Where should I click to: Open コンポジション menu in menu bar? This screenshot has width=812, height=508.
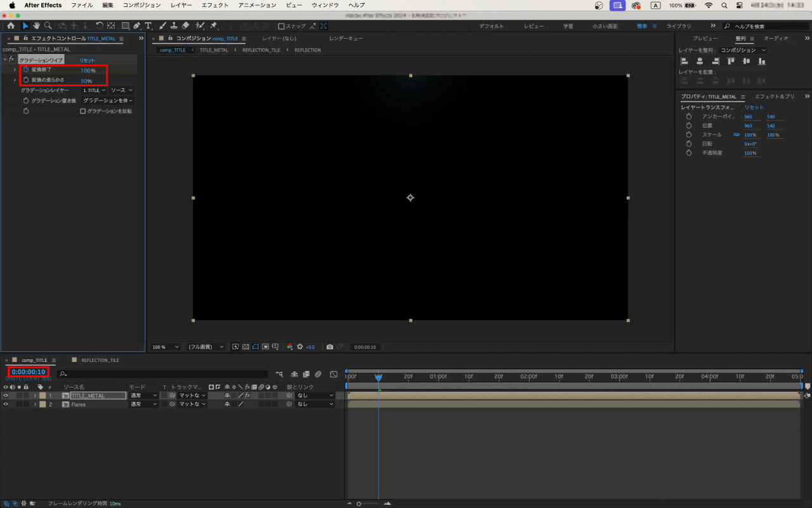pos(141,5)
